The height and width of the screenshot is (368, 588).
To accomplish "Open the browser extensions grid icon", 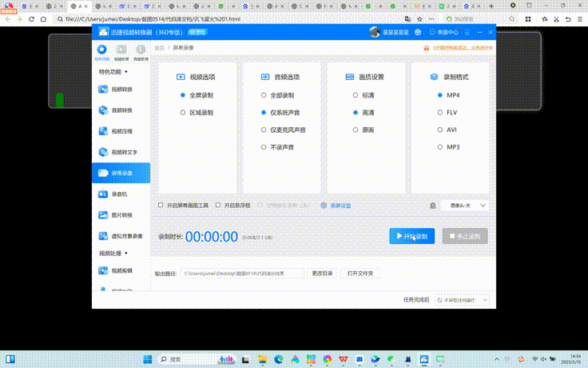I will pos(528,19).
